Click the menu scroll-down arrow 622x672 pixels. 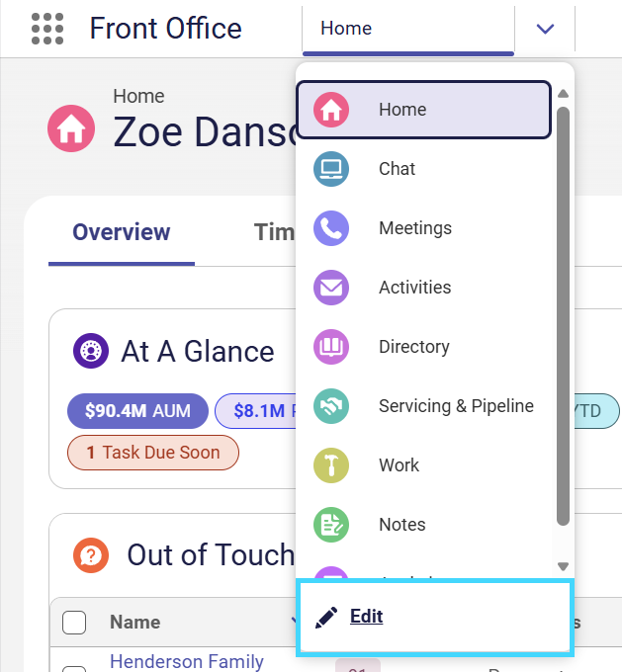pyautogui.click(x=563, y=566)
